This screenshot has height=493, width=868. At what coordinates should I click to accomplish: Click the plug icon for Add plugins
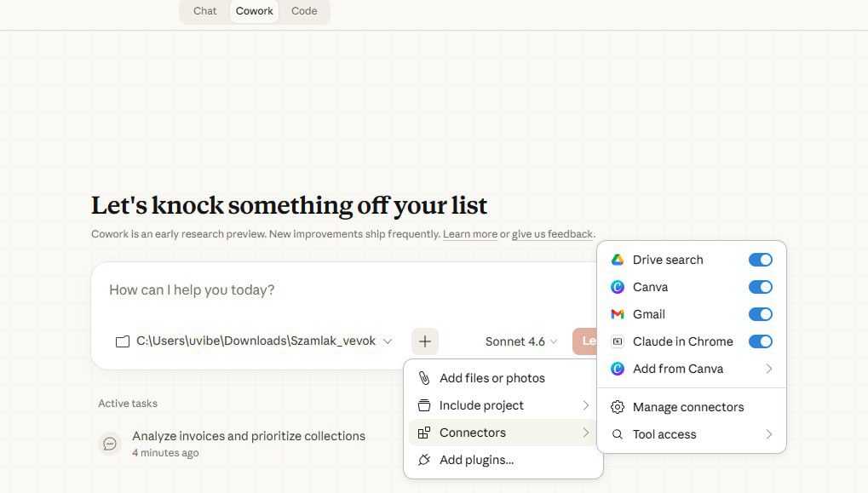click(424, 460)
